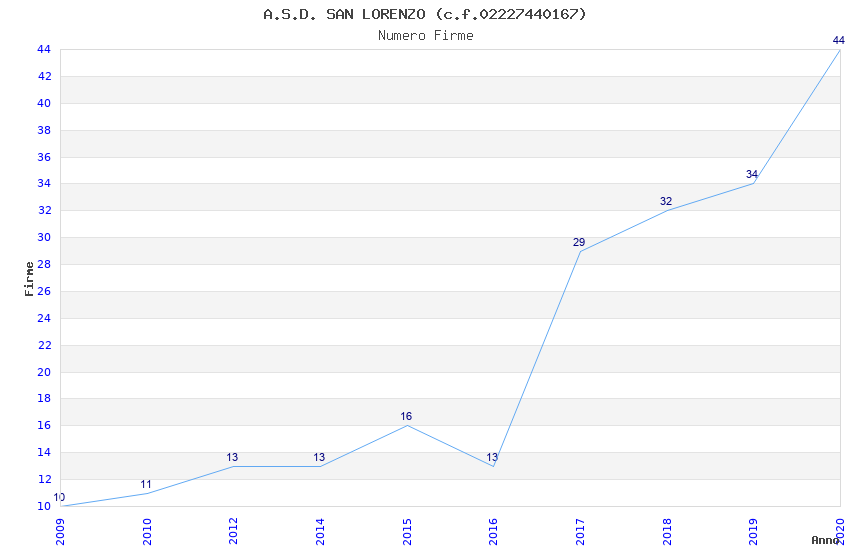Viewport: 850px width, 550px height.
Task: Click y-axis tick value 42
Action: click(x=44, y=76)
